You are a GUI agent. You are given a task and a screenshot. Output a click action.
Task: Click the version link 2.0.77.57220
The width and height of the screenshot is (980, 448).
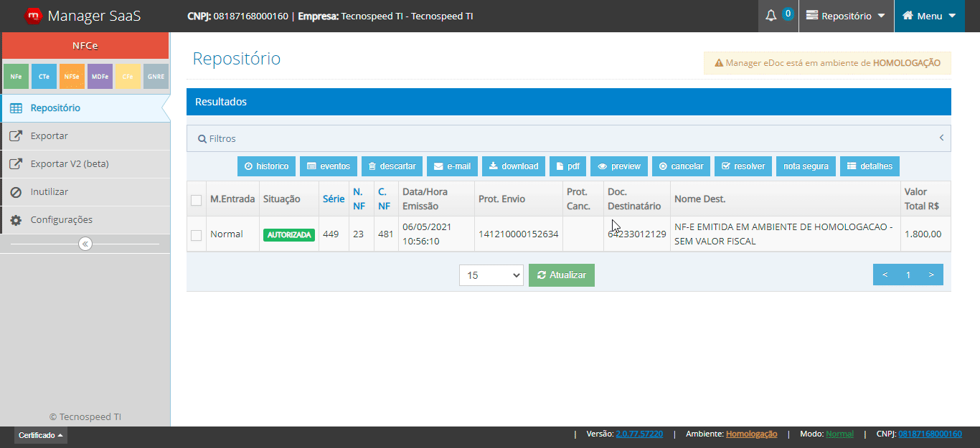(x=639, y=434)
